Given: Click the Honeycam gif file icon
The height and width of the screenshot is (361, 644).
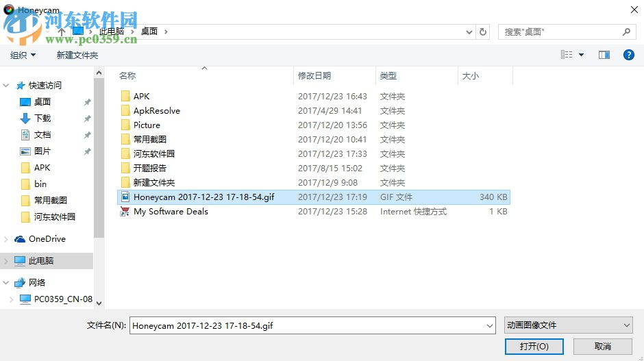Looking at the screenshot, I should [125, 197].
